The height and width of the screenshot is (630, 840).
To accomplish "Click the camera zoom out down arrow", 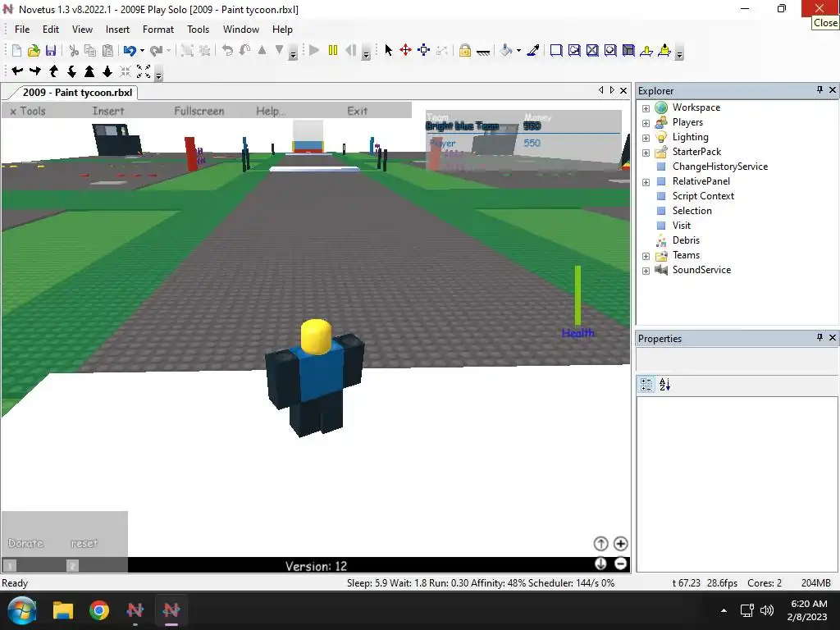I will (x=107, y=71).
